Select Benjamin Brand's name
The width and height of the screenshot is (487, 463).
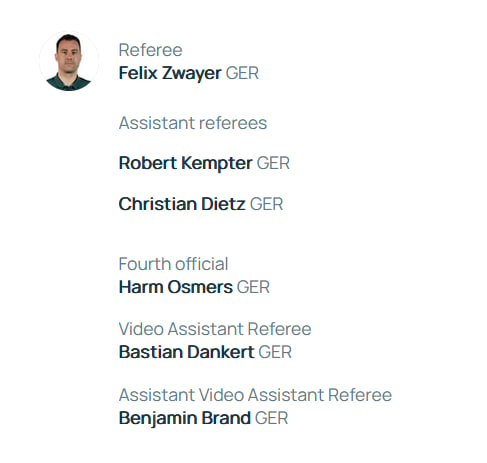[x=185, y=418]
